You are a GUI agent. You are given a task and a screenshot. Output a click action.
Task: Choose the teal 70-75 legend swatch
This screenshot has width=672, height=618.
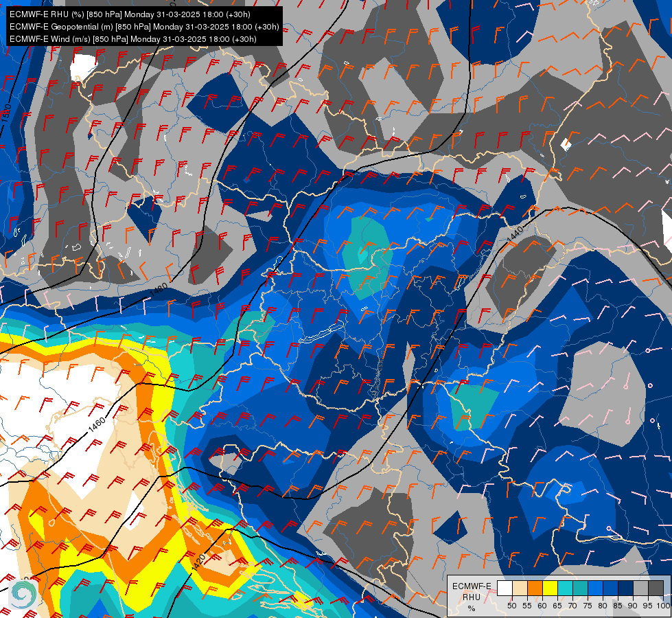click(580, 588)
